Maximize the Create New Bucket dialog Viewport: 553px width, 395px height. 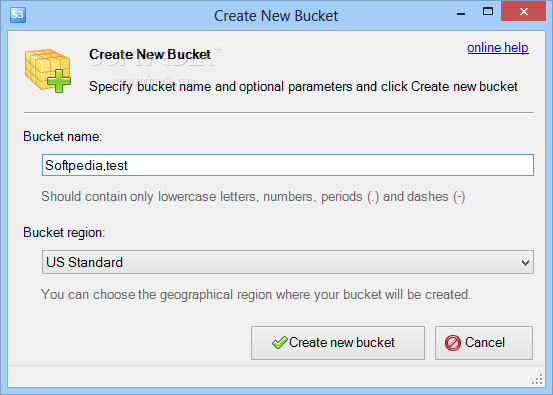pyautogui.click(x=488, y=12)
